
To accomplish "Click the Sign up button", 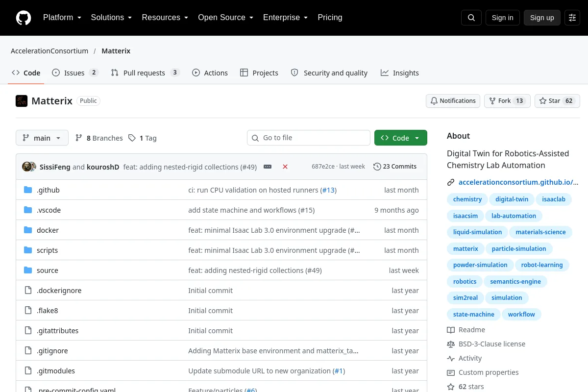I will click(x=542, y=18).
